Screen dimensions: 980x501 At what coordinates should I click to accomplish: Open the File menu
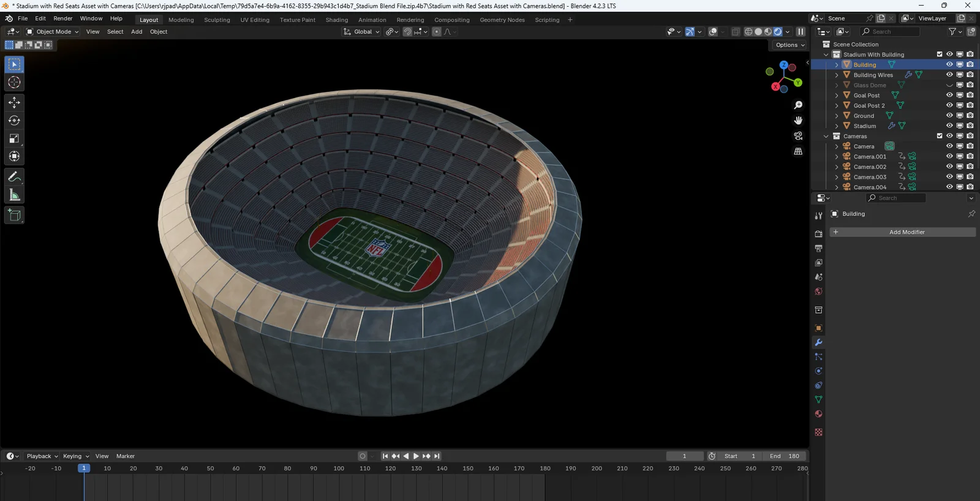(x=23, y=18)
